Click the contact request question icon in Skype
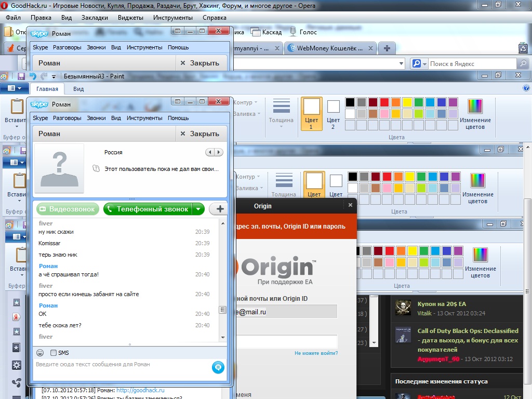The image size is (532, 399). click(x=96, y=168)
